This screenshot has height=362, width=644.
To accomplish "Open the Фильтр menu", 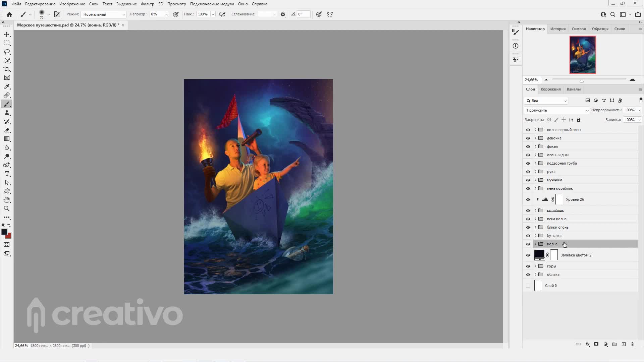I will point(147,4).
